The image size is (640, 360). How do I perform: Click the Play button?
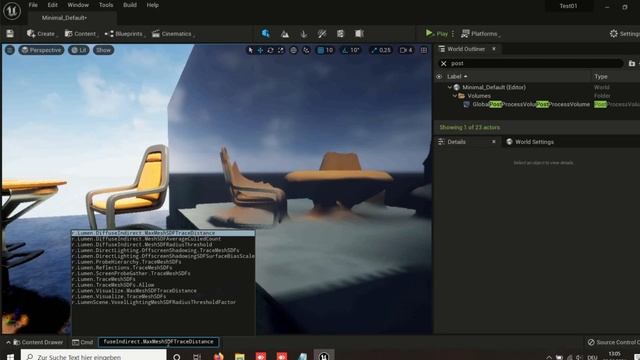[436, 34]
